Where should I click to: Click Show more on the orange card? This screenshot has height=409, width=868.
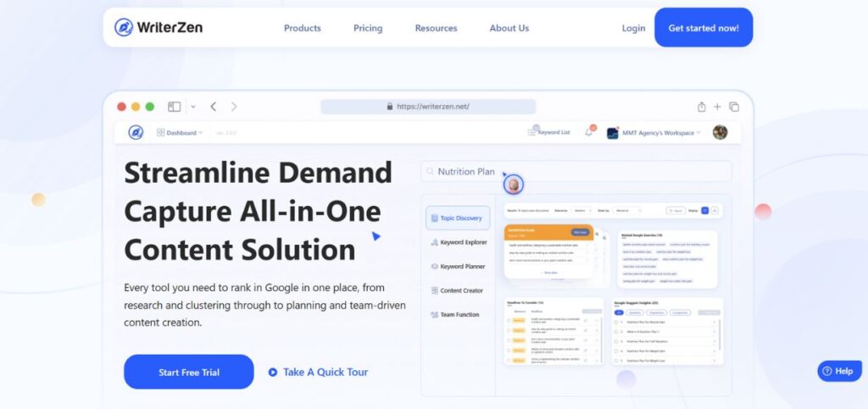pos(549,273)
